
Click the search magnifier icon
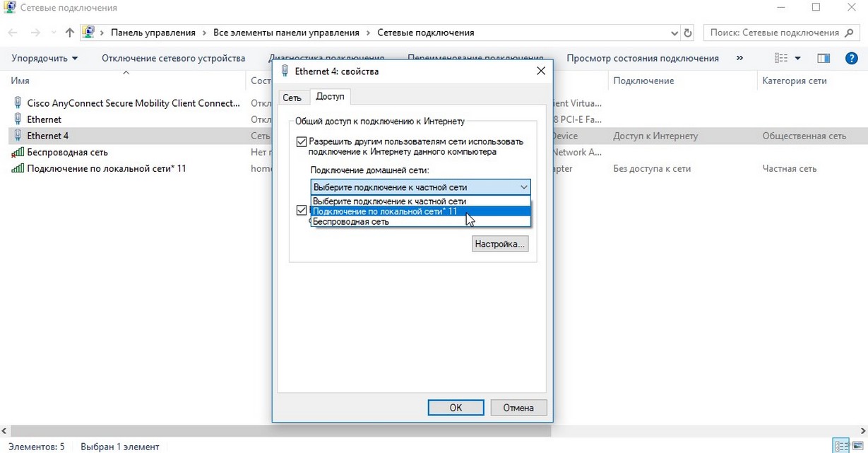click(848, 33)
